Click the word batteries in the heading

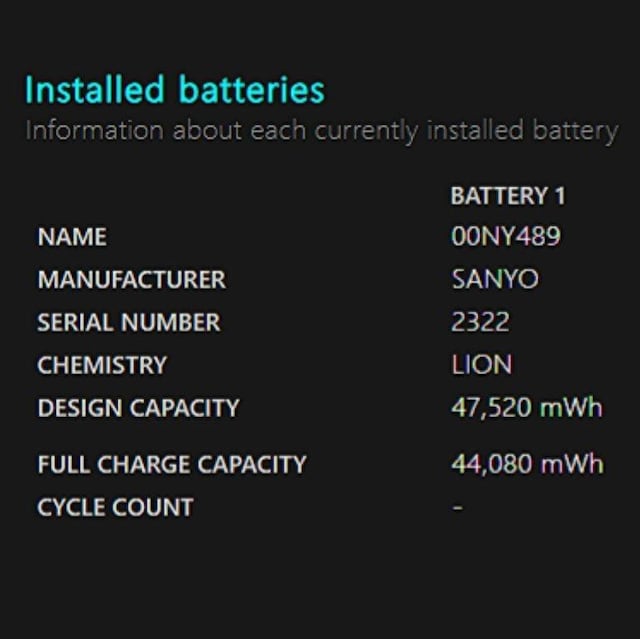(251, 89)
